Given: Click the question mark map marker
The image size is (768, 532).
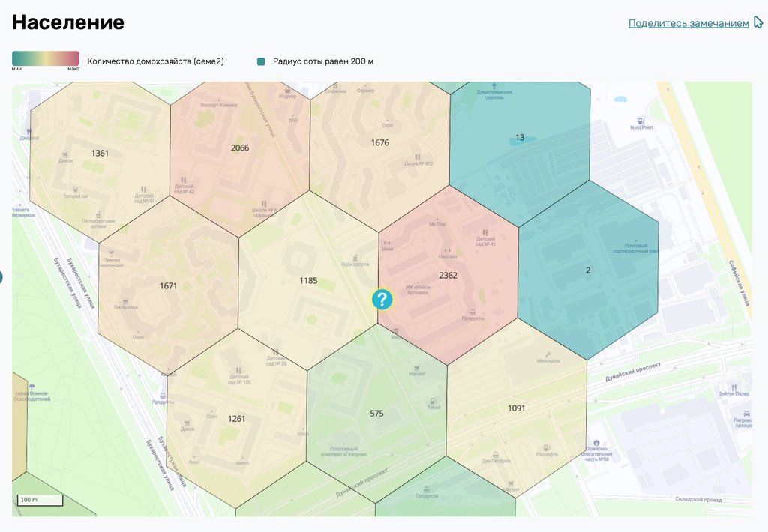Looking at the screenshot, I should [382, 300].
